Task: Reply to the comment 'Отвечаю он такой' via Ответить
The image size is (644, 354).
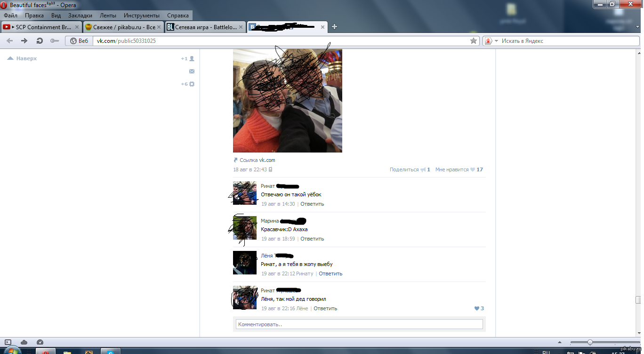Action: click(312, 204)
